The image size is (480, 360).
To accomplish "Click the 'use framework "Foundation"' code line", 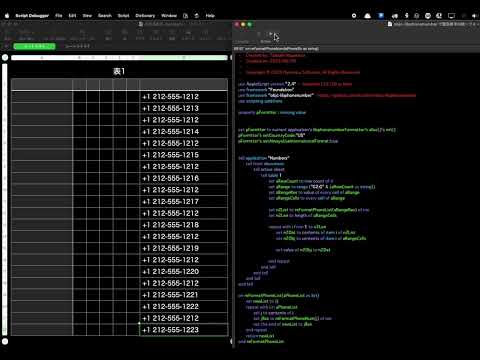I will coord(266,90).
